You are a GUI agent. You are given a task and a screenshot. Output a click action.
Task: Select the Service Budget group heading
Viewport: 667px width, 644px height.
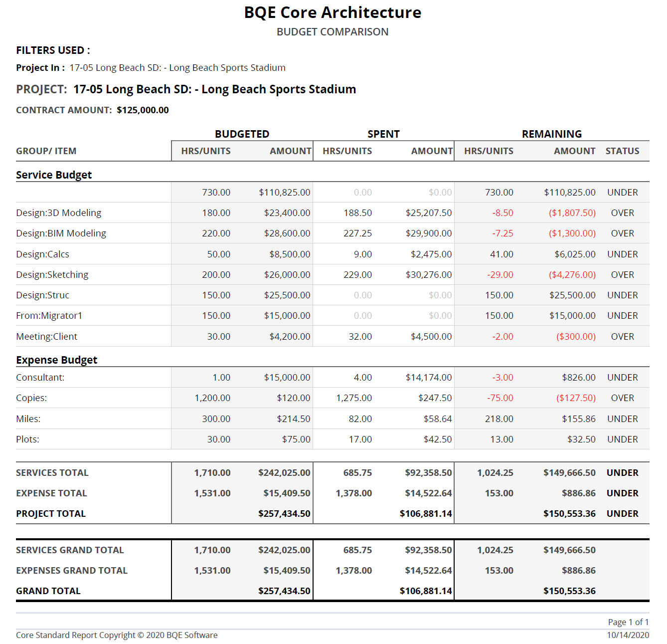click(54, 175)
